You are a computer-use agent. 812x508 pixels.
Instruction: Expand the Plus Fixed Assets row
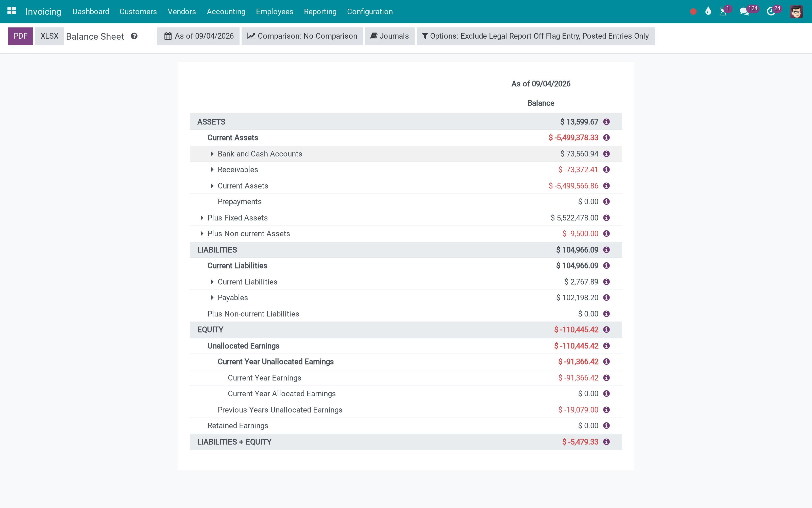[202, 218]
